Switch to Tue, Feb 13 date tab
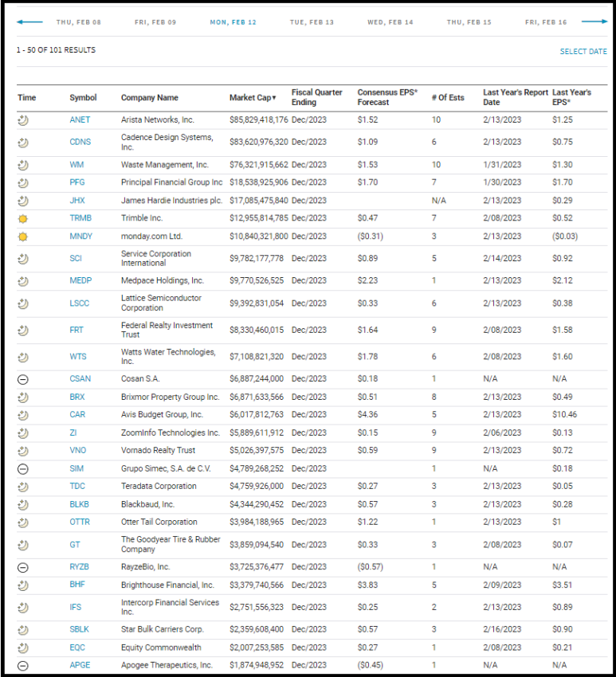616x677 pixels. click(x=312, y=22)
